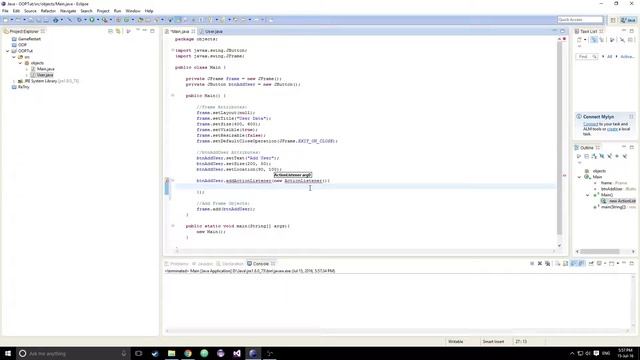Viewport: 640px width, 360px height.
Task: Select the Main.java editor tab
Action: [x=180, y=31]
